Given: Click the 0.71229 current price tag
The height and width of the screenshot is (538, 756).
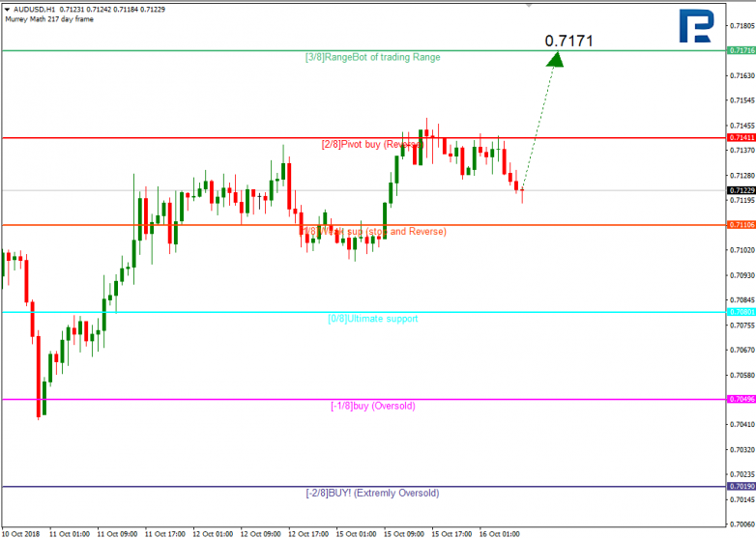Looking at the screenshot, I should 741,190.
